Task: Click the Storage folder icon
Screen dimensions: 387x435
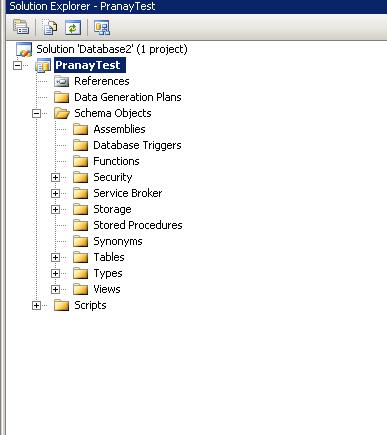Action: [81, 209]
